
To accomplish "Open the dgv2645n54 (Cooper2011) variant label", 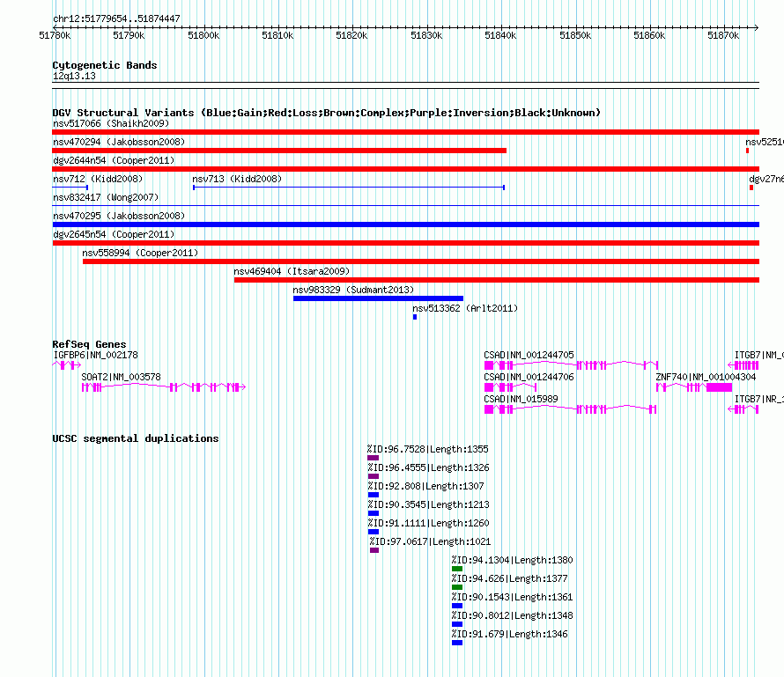I will point(114,234).
